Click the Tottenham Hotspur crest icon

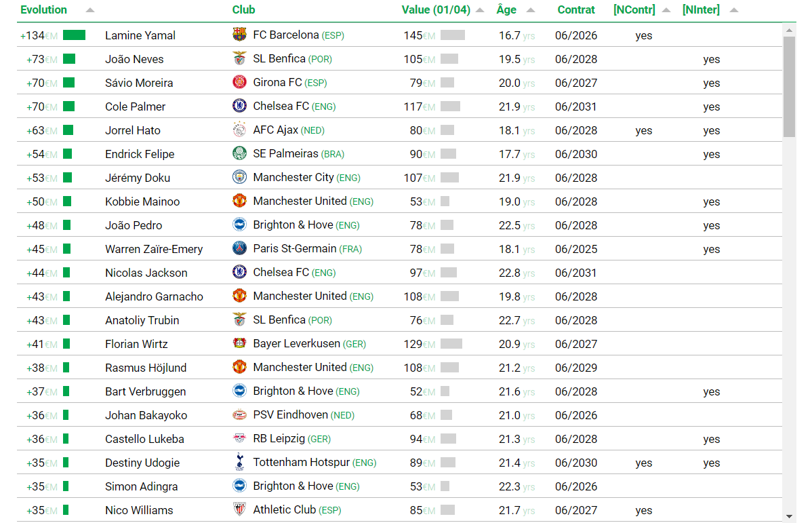239,462
